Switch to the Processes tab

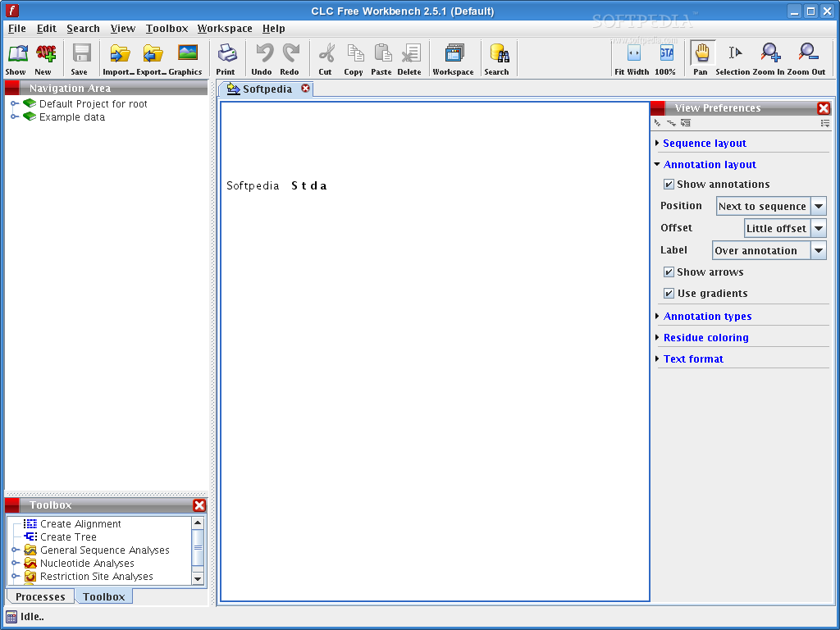coord(40,597)
